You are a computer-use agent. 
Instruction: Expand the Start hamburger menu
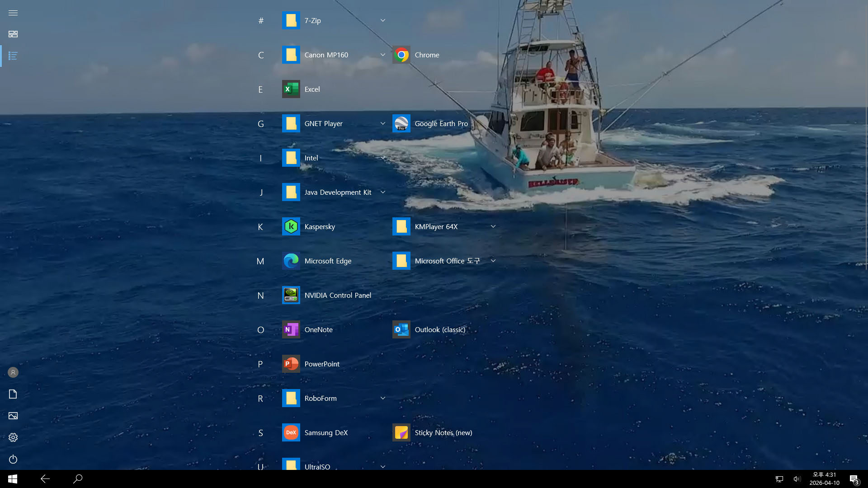13,13
